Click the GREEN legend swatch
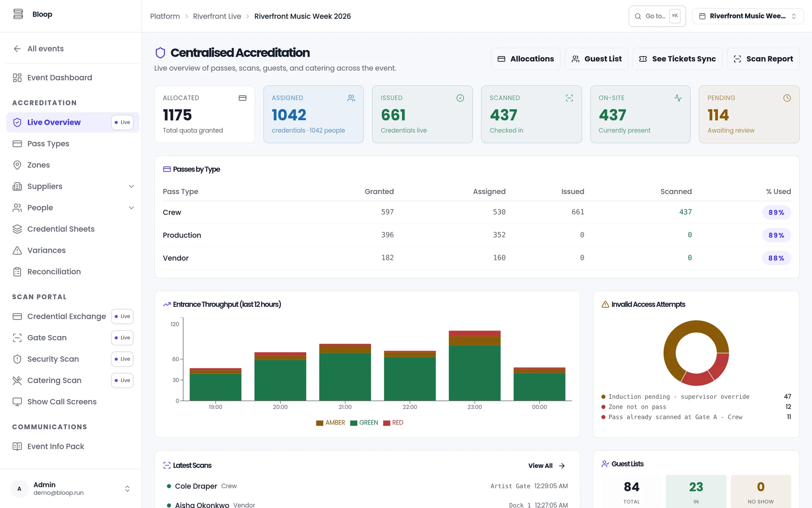The height and width of the screenshot is (508, 812). point(354,423)
